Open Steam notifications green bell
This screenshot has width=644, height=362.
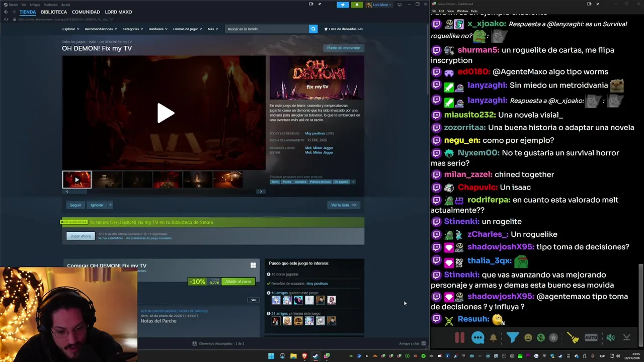(357, 5)
